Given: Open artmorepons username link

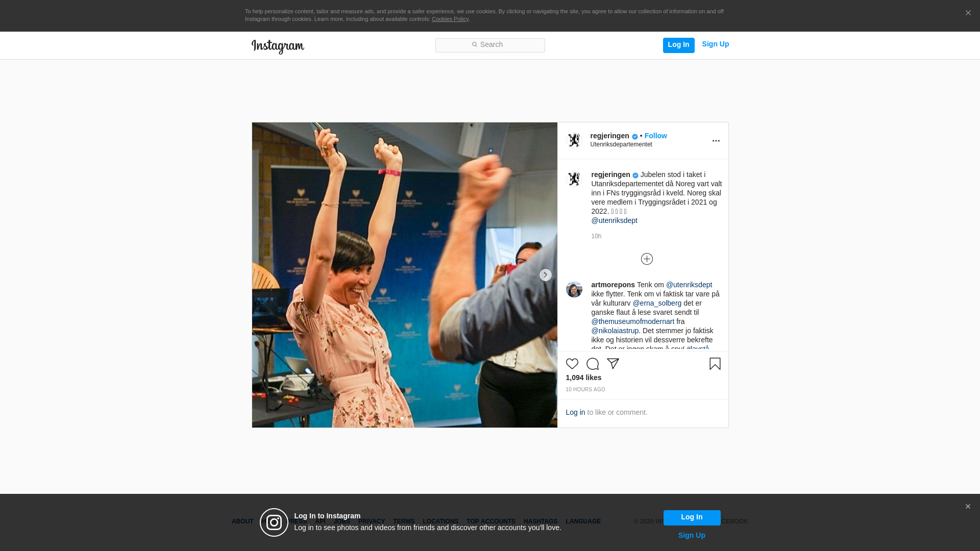Looking at the screenshot, I should point(613,285).
